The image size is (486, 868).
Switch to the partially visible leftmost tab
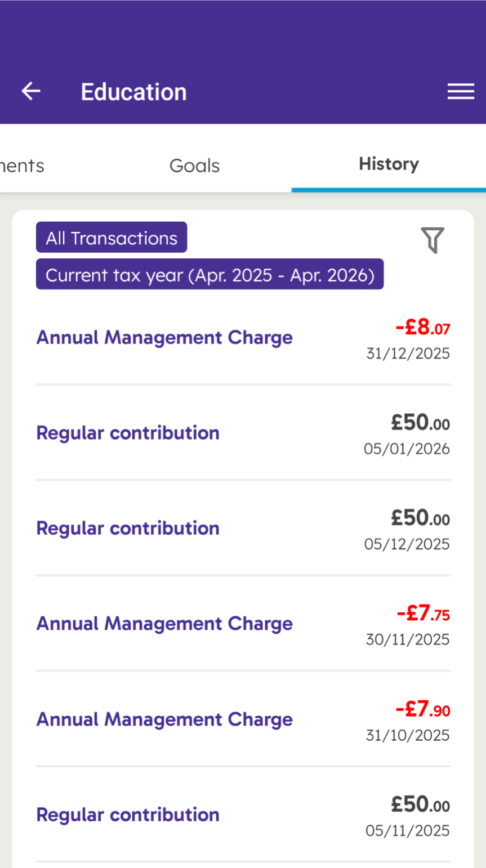21,165
